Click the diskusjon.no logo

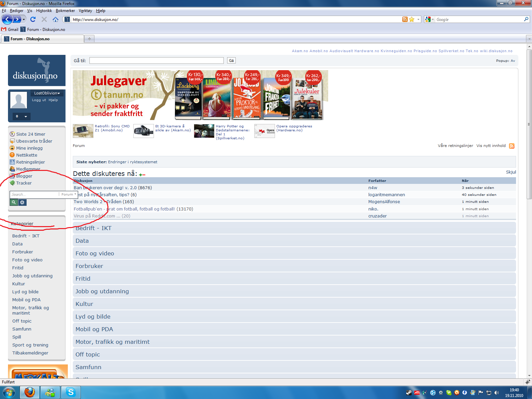tap(37, 70)
